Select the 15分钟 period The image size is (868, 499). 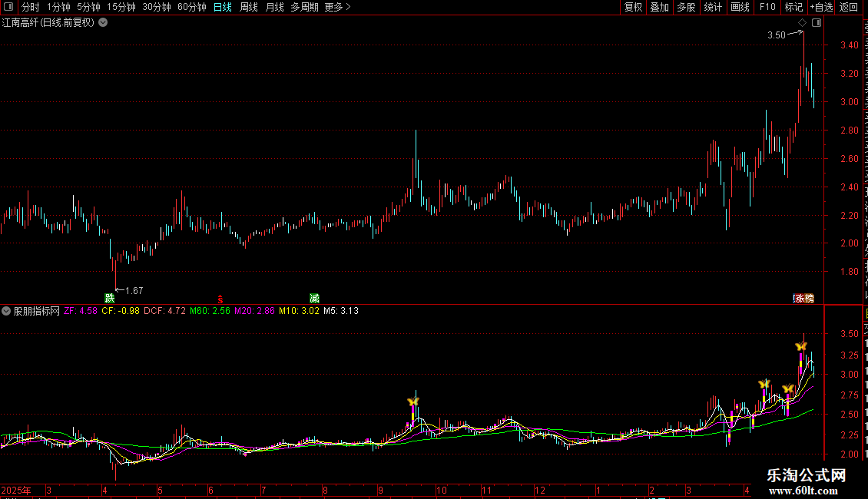click(121, 7)
